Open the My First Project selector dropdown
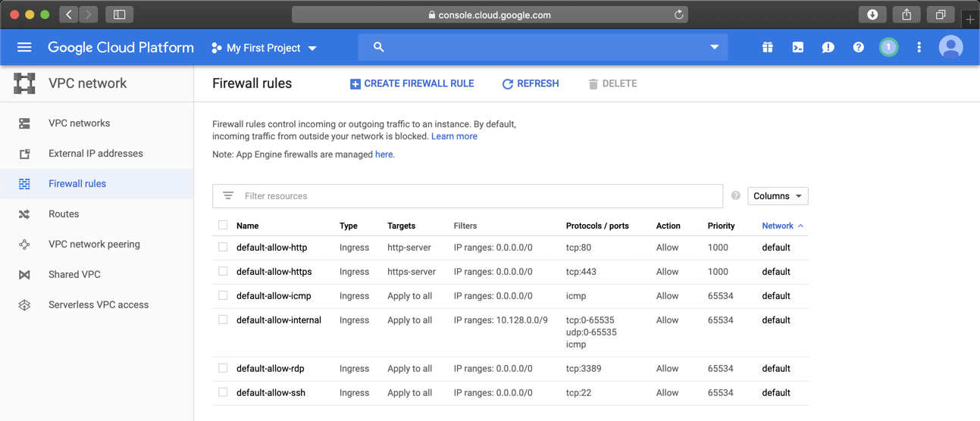The width and height of the screenshot is (980, 421). (x=264, y=48)
